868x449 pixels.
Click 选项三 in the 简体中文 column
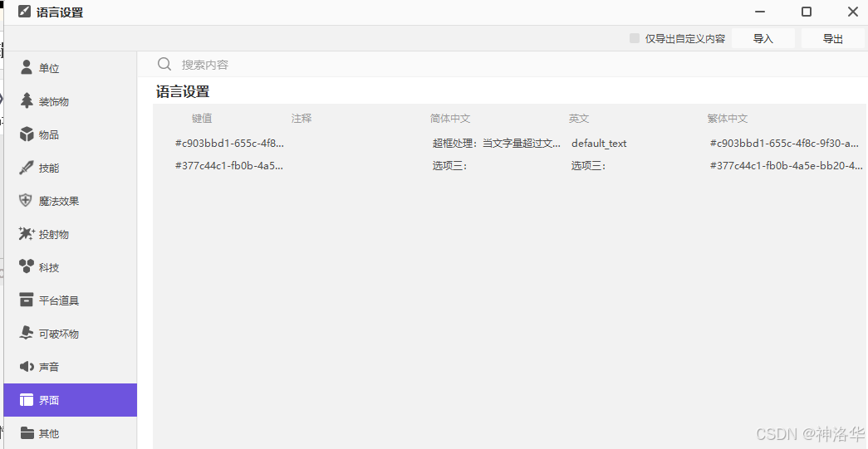click(x=449, y=166)
